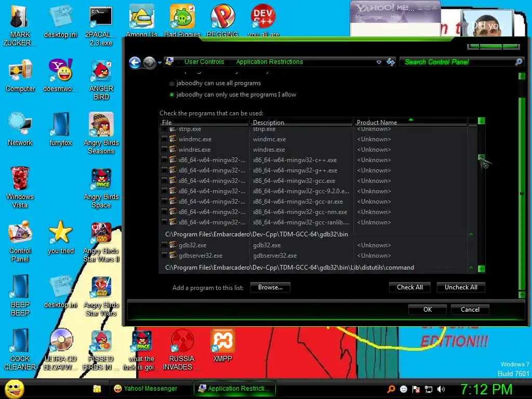
Task: Open the Computer desktop icon
Action: tap(20, 75)
